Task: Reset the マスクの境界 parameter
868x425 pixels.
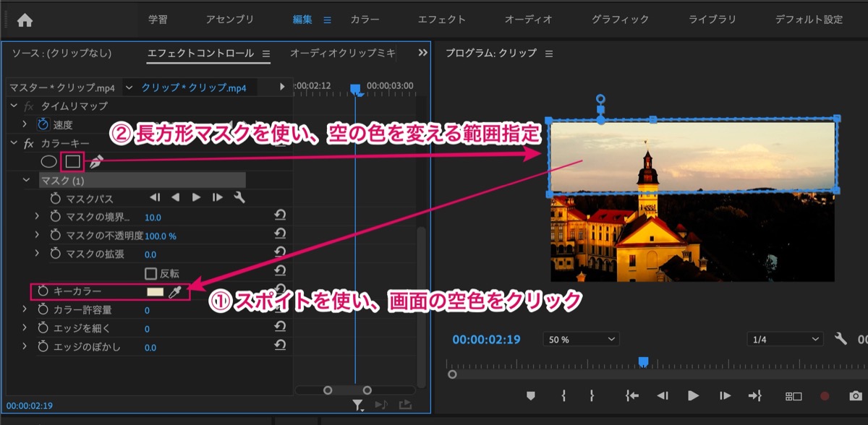Action: point(279,216)
